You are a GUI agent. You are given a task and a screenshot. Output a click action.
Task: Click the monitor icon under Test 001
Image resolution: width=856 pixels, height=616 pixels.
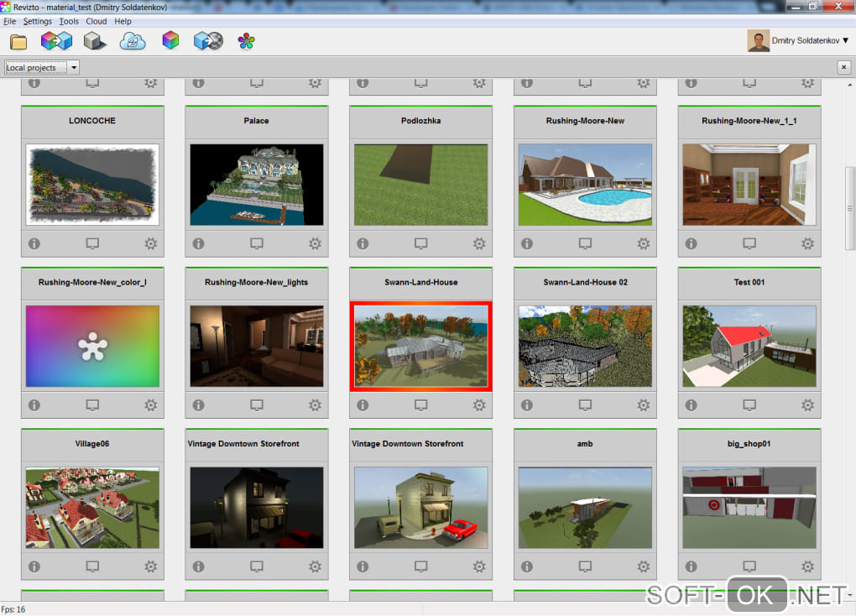[x=749, y=405]
